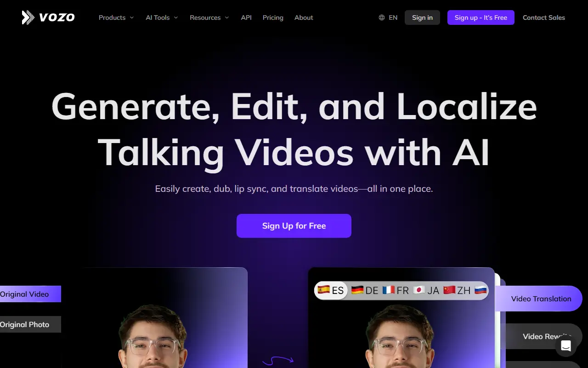This screenshot has height=368, width=588.
Task: Select the Japanese JA flag option
Action: (426, 290)
